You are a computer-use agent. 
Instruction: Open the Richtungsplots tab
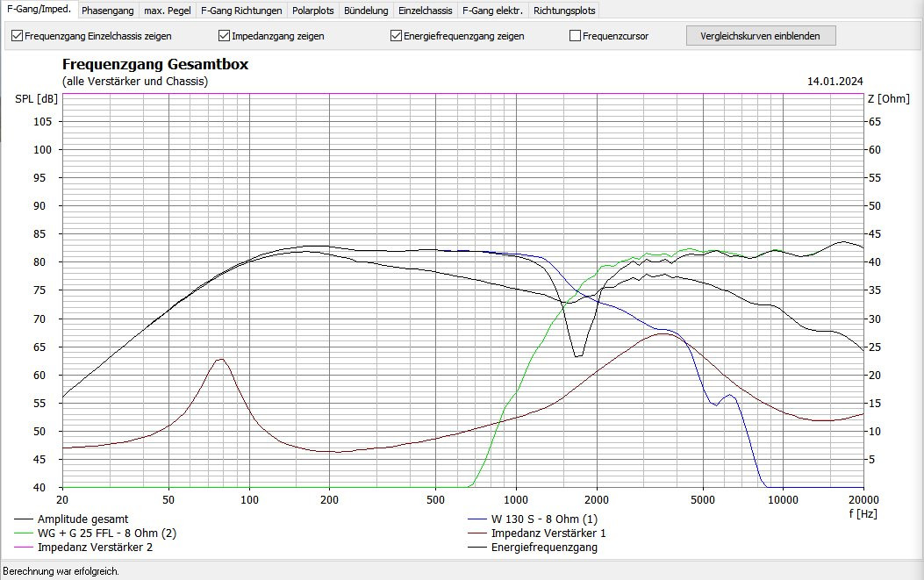point(563,11)
